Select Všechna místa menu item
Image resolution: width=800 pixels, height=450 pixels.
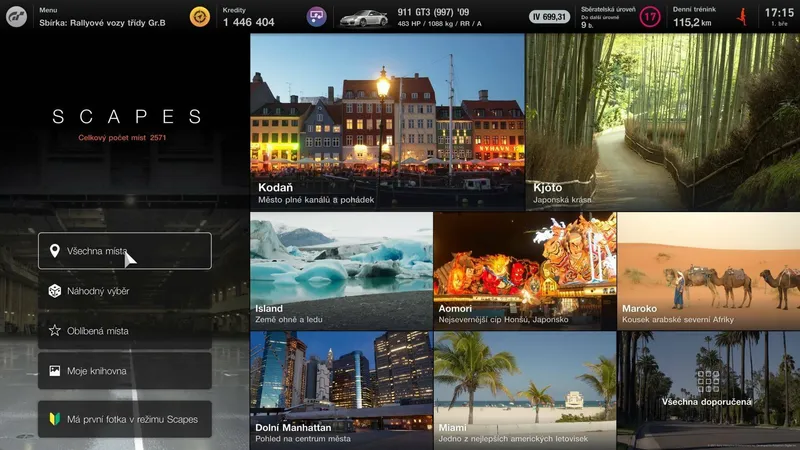125,251
